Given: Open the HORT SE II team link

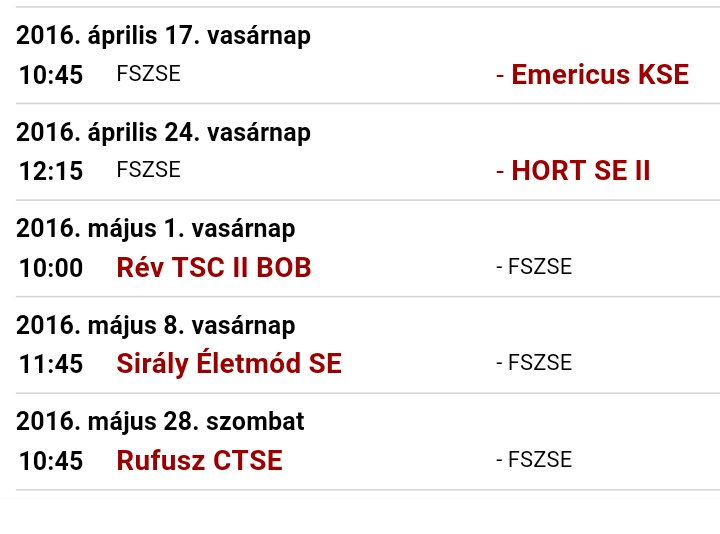Looking at the screenshot, I should coord(580,171).
